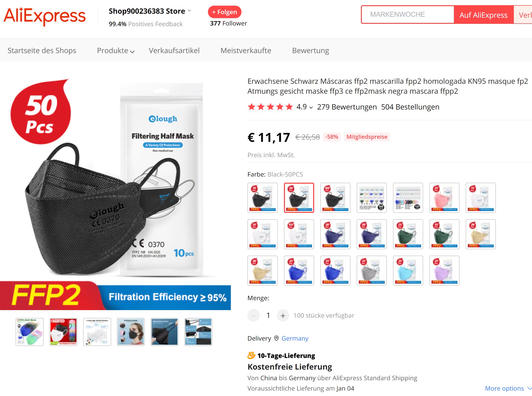Decrease quantity with the minus button
The height and width of the screenshot is (396, 532).
pyautogui.click(x=253, y=316)
